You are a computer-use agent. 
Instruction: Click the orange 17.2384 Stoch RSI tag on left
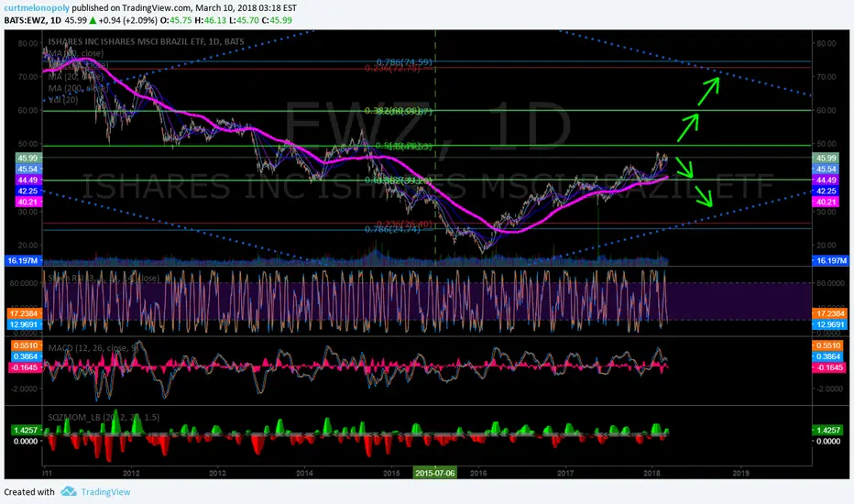point(24,313)
